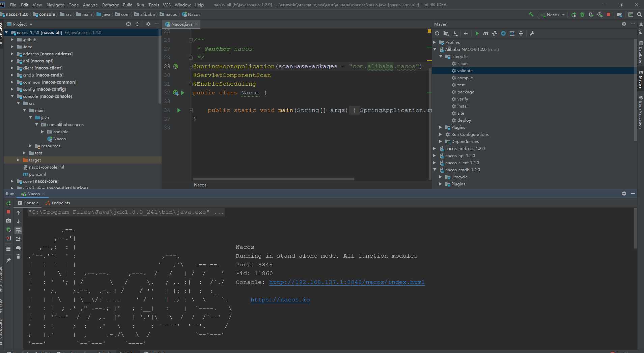Open the Nacos run configuration dropdown
This screenshot has width=644, height=353.
point(553,14)
